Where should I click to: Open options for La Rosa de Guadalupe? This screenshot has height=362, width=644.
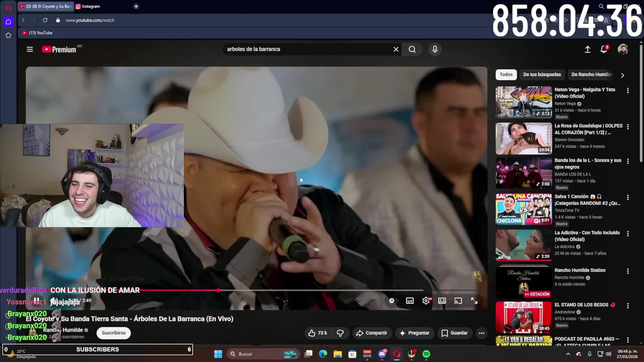click(x=627, y=127)
